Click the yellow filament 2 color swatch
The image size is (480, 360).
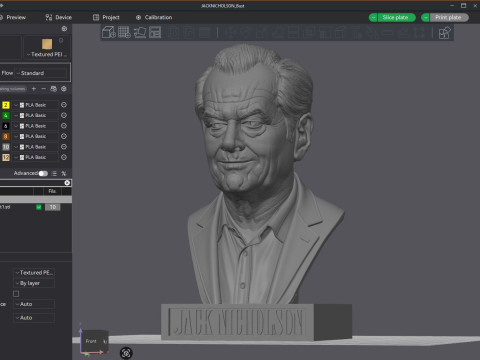6,105
